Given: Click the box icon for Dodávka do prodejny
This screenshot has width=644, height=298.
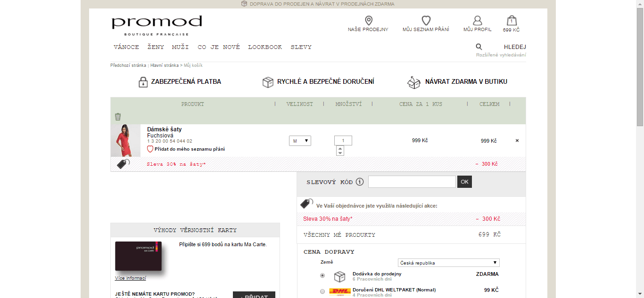Looking at the screenshot, I should click(340, 276).
